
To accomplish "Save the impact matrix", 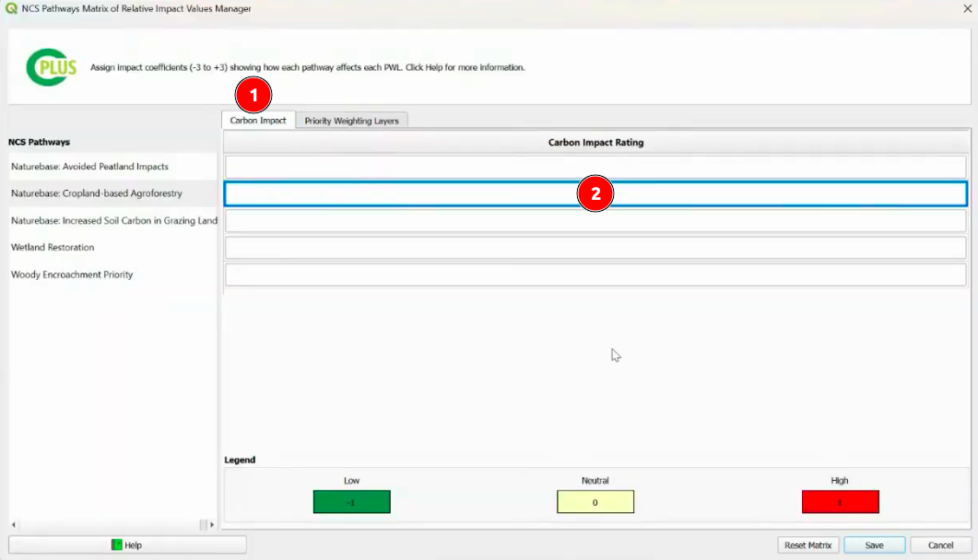I will click(874, 545).
